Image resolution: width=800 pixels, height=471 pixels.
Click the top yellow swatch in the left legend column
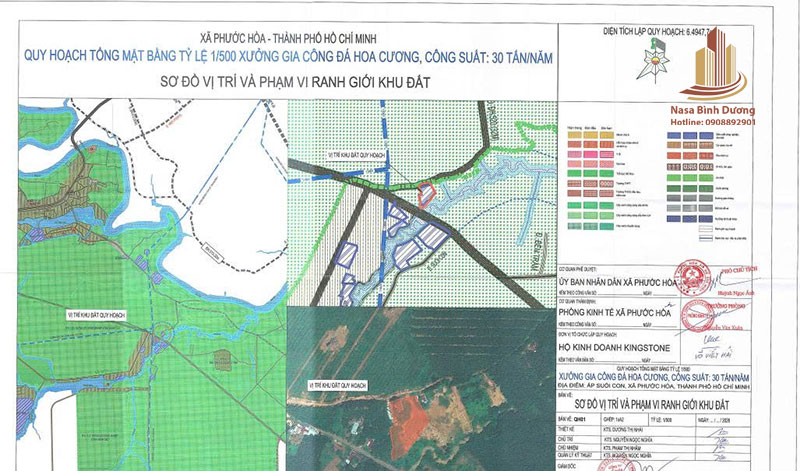[x=574, y=135]
